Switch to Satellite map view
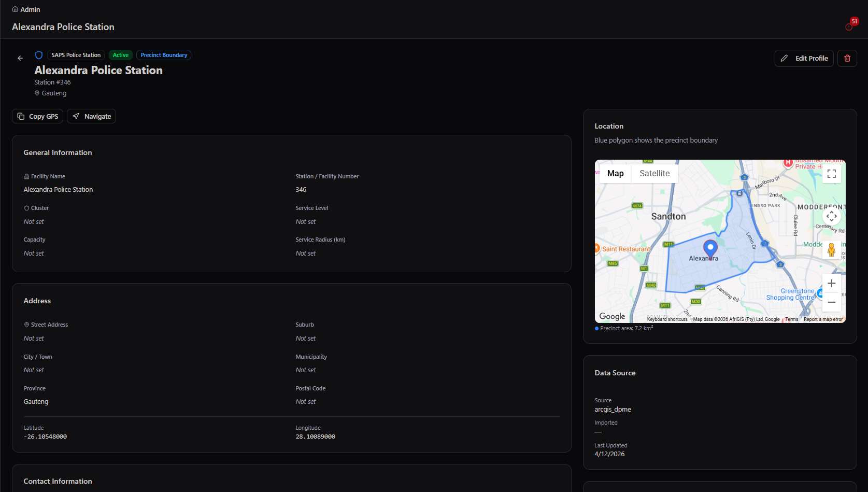The width and height of the screenshot is (868, 492). (x=654, y=174)
